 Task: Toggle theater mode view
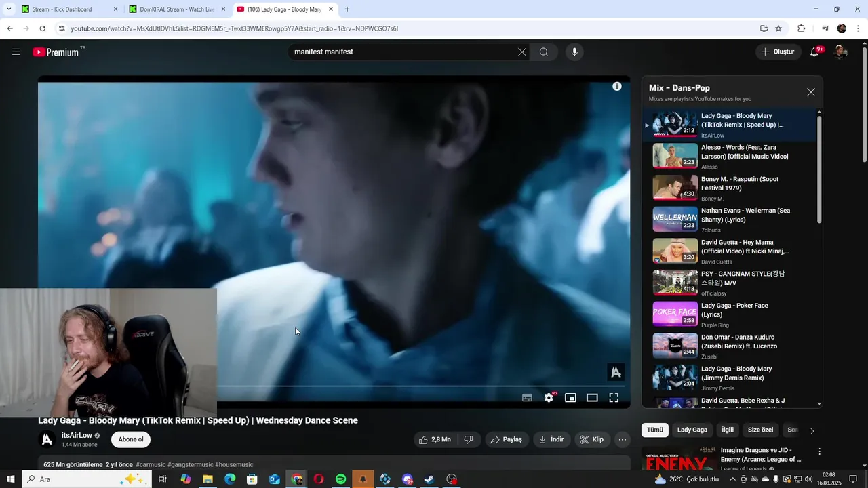pyautogui.click(x=592, y=398)
